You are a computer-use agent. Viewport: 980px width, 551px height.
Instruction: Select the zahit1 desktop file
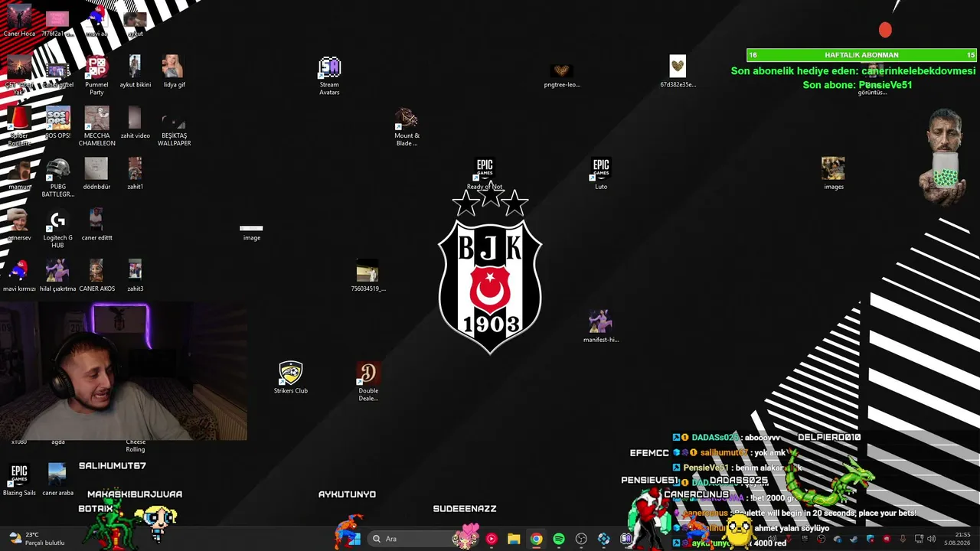(136, 174)
